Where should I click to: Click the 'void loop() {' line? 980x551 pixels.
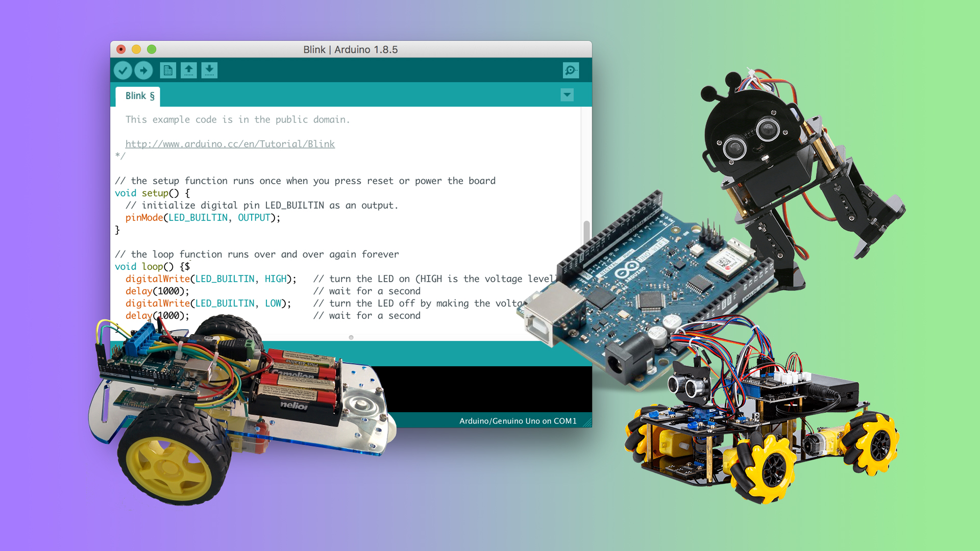point(153,267)
